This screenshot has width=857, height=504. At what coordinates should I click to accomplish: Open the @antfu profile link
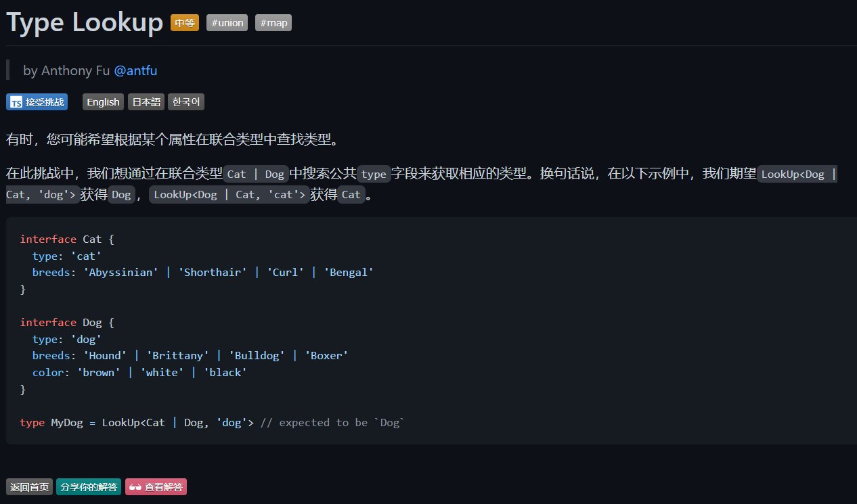click(135, 70)
